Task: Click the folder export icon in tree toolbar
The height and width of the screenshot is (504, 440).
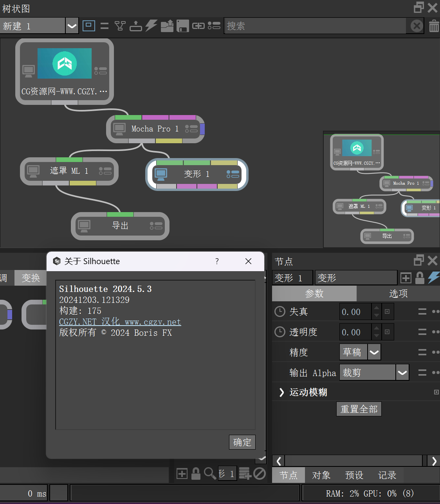Action: point(167,26)
